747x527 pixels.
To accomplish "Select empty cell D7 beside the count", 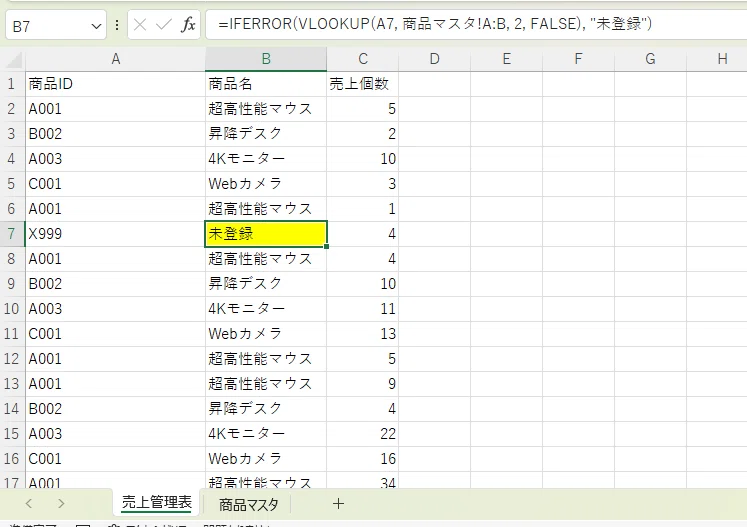I will tap(434, 234).
